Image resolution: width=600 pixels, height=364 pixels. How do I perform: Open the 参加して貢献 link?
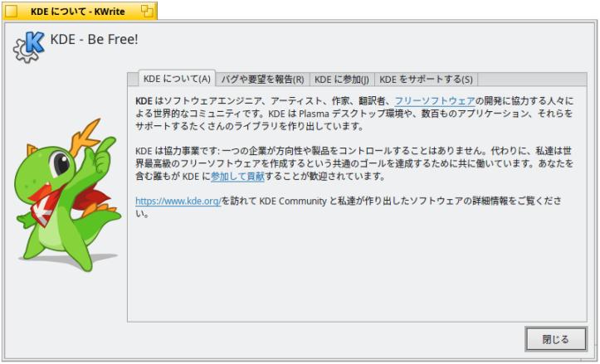237,176
